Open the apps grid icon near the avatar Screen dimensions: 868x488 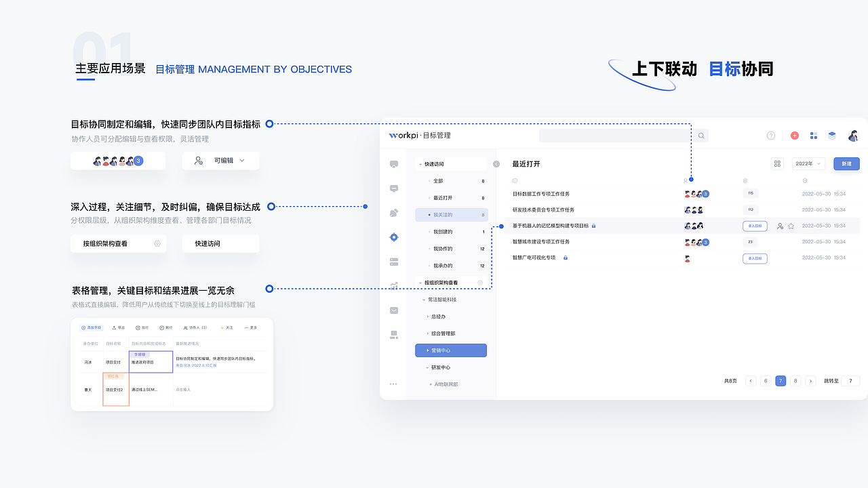(x=814, y=136)
